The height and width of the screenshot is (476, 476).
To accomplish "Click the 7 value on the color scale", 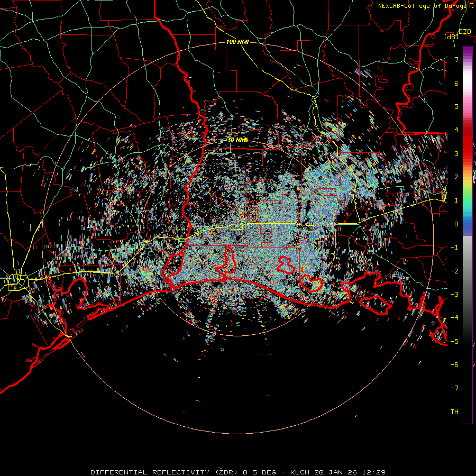I will pos(456,59).
